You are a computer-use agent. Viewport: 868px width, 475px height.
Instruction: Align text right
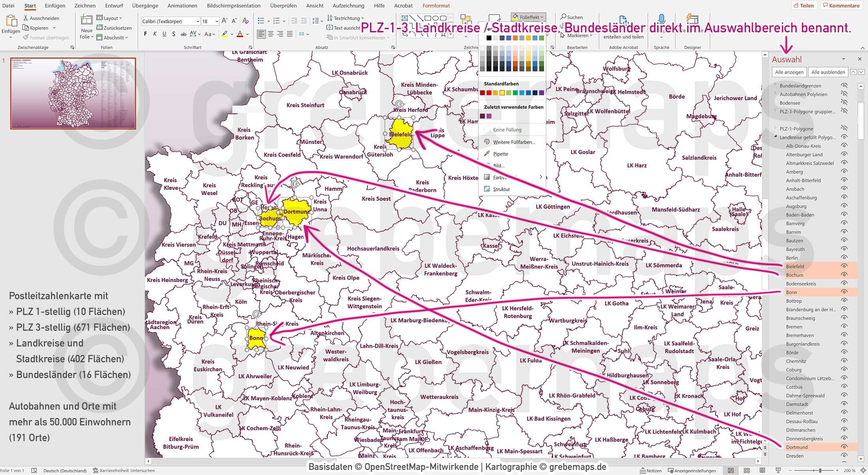[280, 34]
